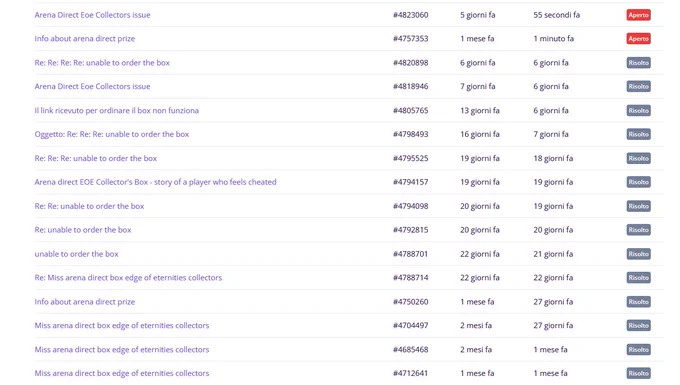This screenshot has height=385, width=680.
Task: Open ticket #4792815 'Re: unable to order the box'
Action: (x=83, y=230)
